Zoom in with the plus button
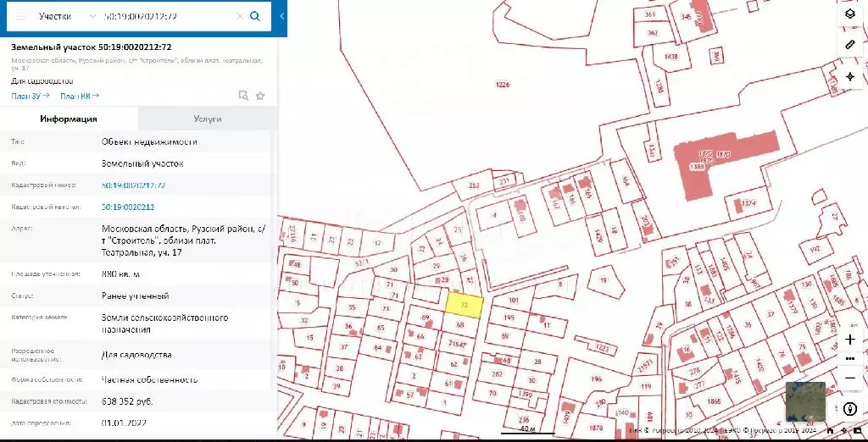Screen dimensions: 868x442 coord(851,340)
